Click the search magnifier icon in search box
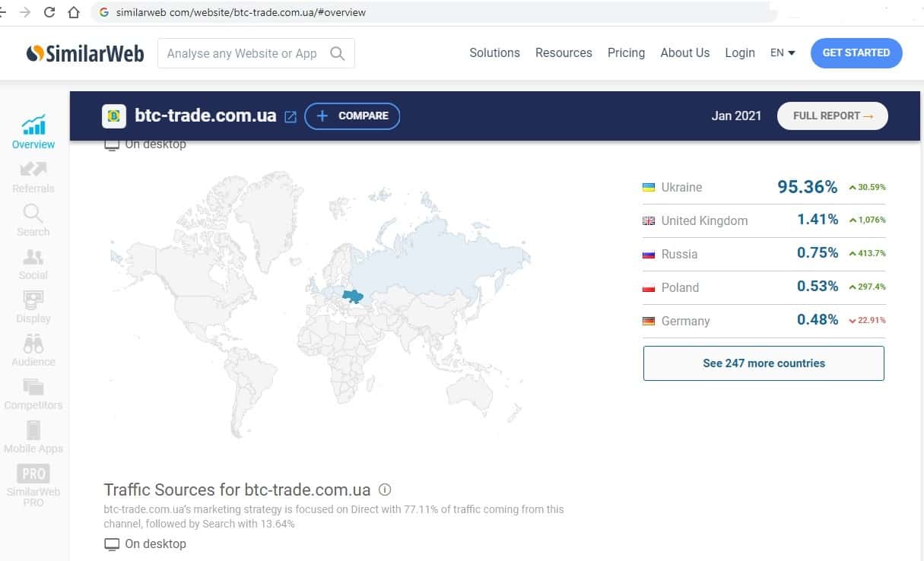This screenshot has height=561, width=924. pos(338,53)
